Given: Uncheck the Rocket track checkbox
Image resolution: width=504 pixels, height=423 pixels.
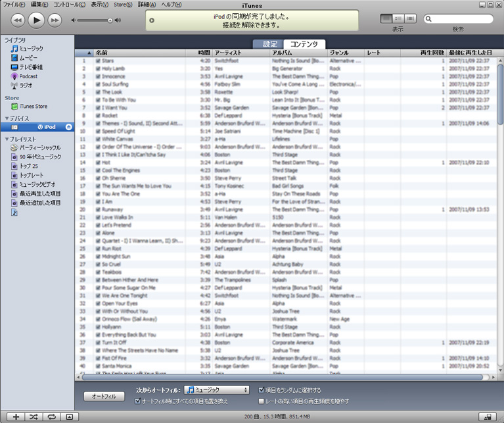Looking at the screenshot, I should tap(98, 116).
